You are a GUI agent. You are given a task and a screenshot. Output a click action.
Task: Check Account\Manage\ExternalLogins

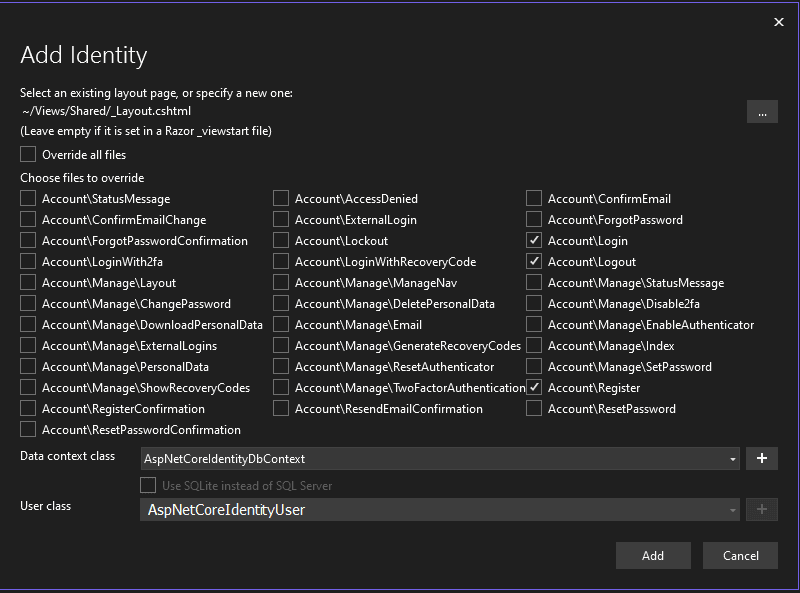point(28,345)
